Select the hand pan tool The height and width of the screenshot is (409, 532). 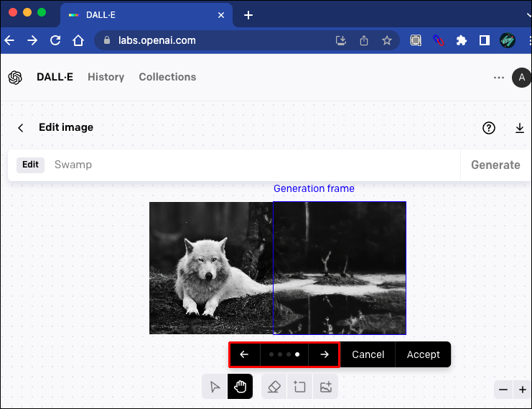pyautogui.click(x=240, y=387)
